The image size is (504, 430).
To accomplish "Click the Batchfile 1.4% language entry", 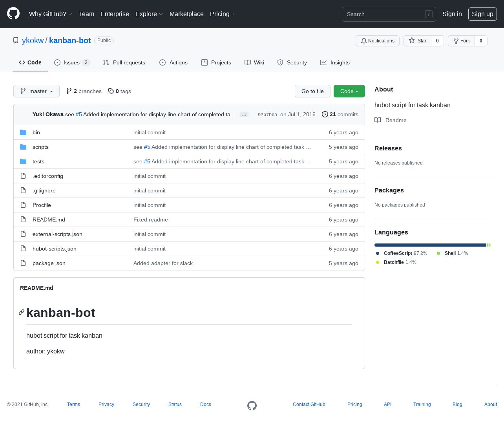I will point(396,262).
